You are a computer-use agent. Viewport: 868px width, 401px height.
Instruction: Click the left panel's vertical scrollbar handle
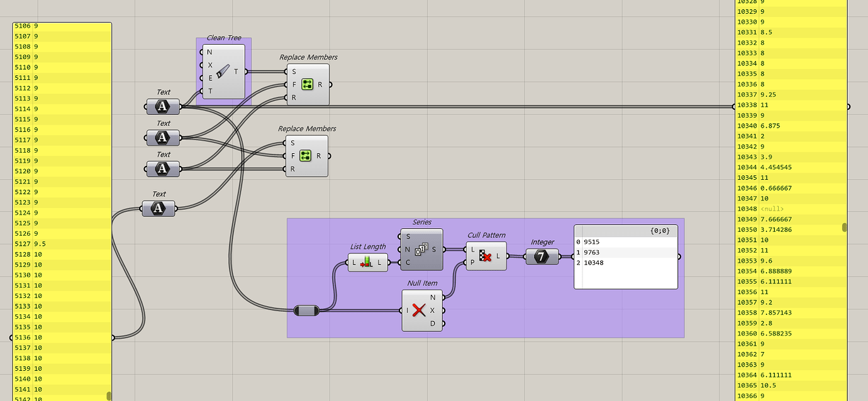click(109, 396)
